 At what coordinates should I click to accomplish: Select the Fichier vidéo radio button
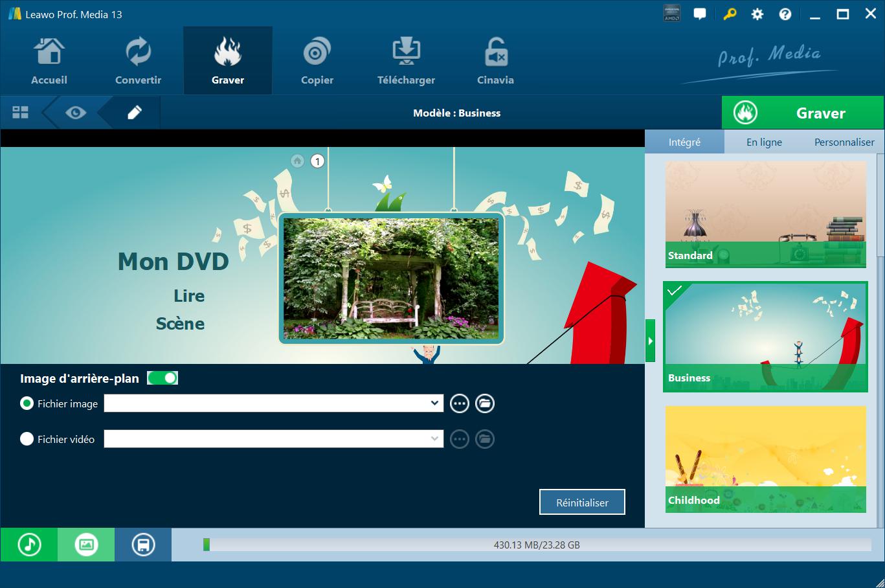coord(27,439)
